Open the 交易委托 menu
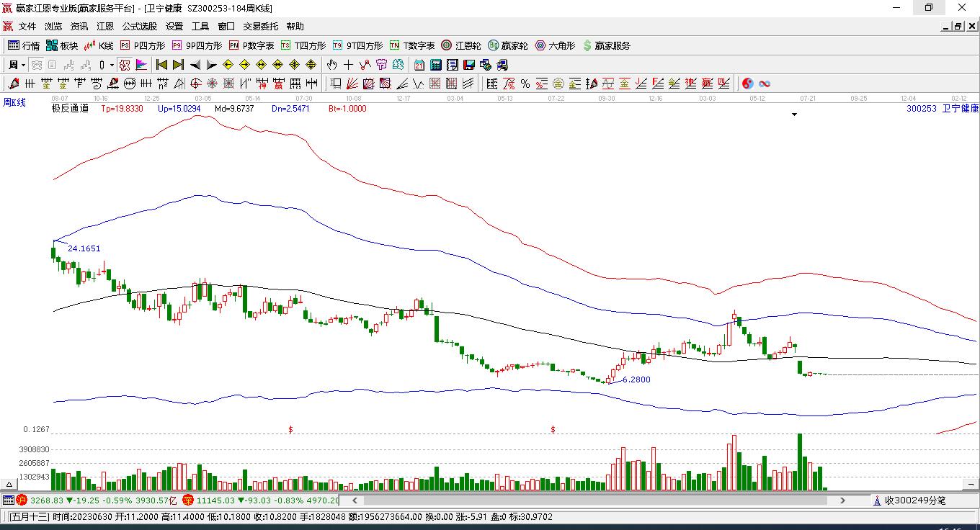Viewport: 980px width, 530px height. click(x=261, y=27)
